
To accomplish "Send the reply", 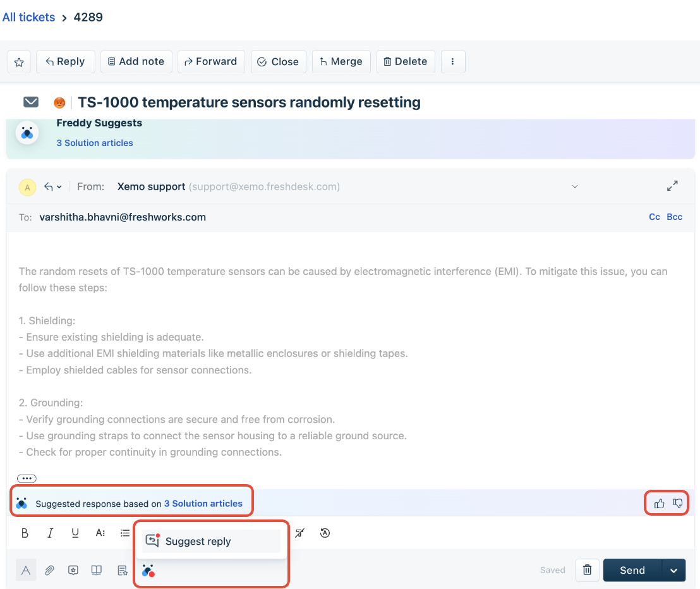I will [x=632, y=570].
